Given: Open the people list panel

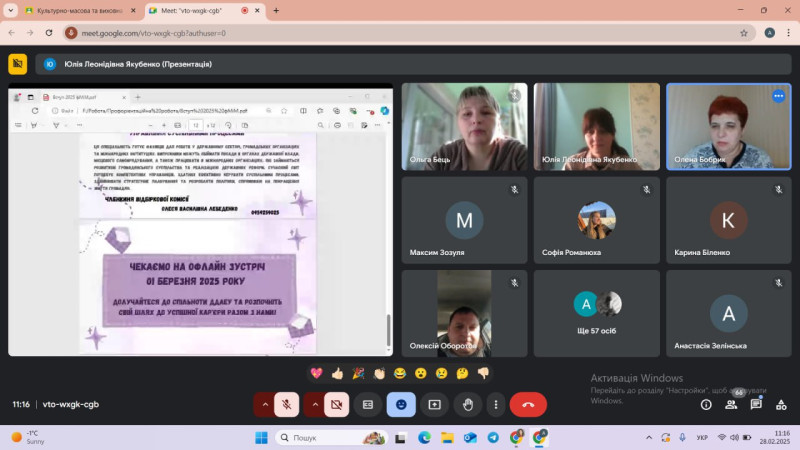Looking at the screenshot, I should coord(732,404).
